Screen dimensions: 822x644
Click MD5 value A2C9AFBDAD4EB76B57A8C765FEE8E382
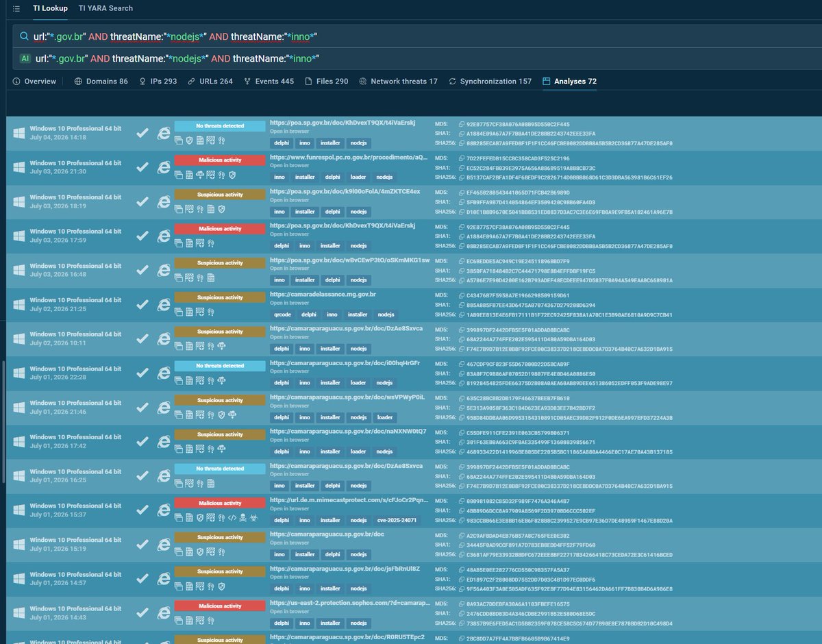(x=517, y=536)
